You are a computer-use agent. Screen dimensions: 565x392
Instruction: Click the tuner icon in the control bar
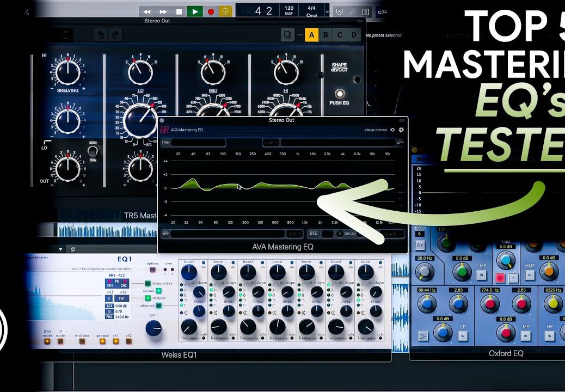(x=352, y=11)
